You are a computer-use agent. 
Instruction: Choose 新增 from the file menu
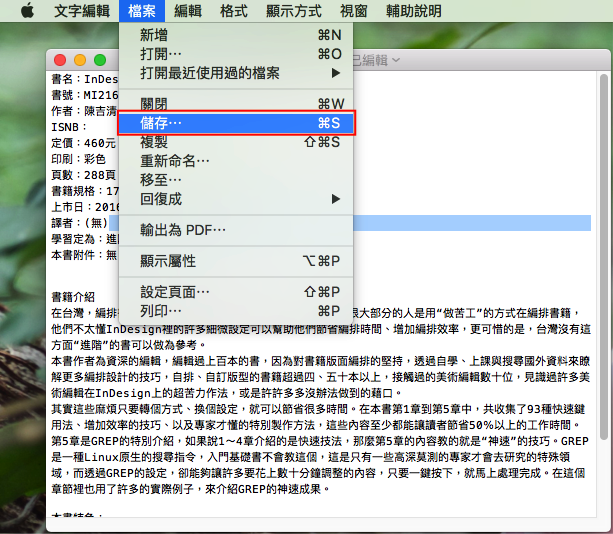point(236,35)
